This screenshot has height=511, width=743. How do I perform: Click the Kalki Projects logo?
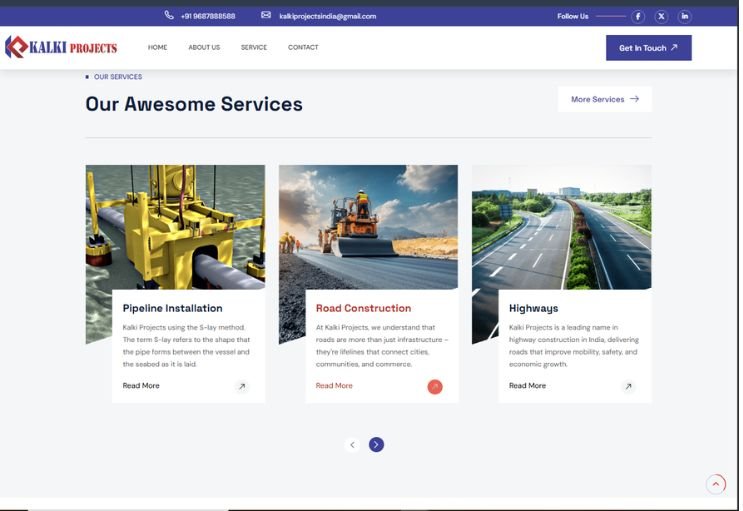pos(61,47)
